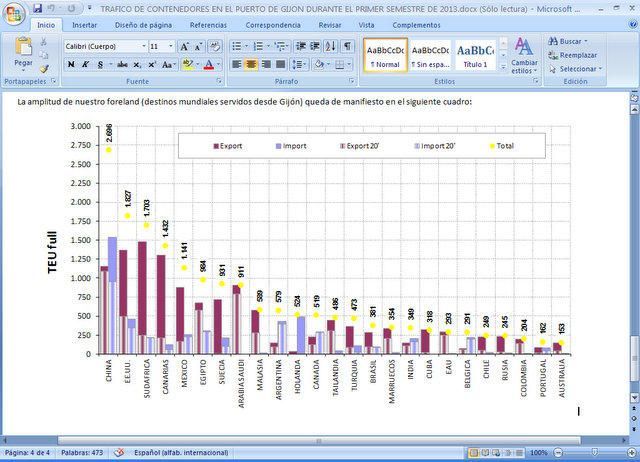Expand the styles gallery more arrow
640x462 pixels.
click(x=503, y=66)
